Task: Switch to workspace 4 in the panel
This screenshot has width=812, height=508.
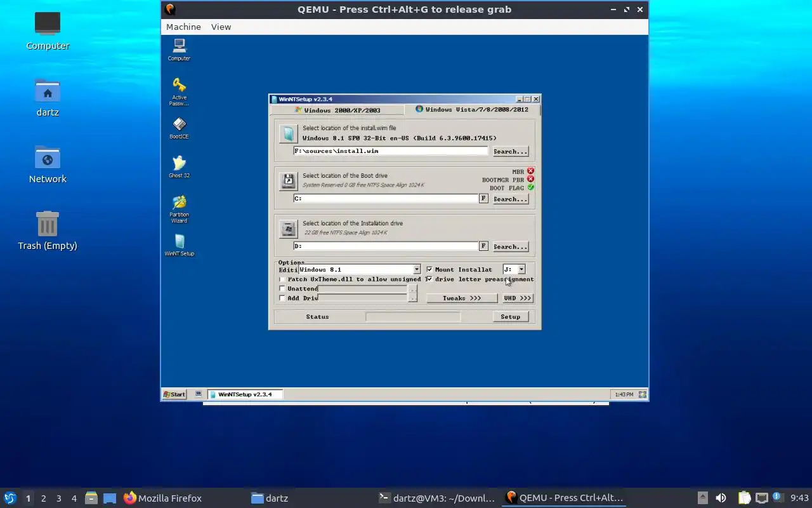Action: 74,498
